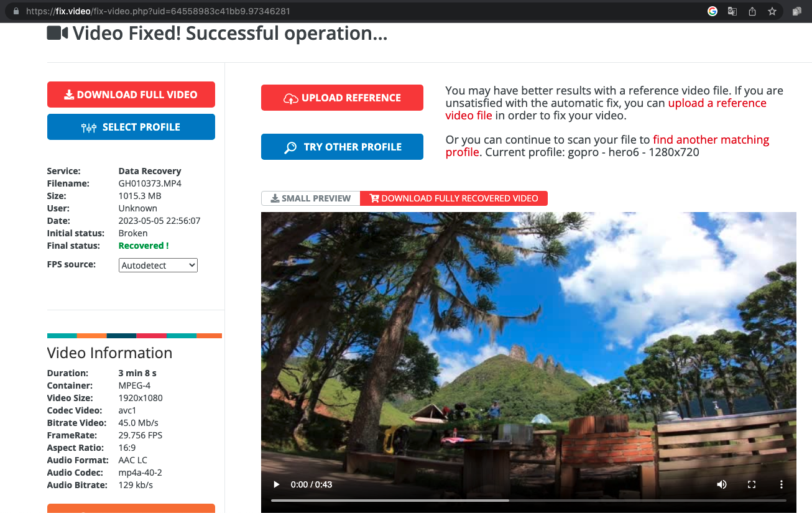The image size is (812, 513).
Task: Click the Try Other Profile button
Action: click(342, 147)
